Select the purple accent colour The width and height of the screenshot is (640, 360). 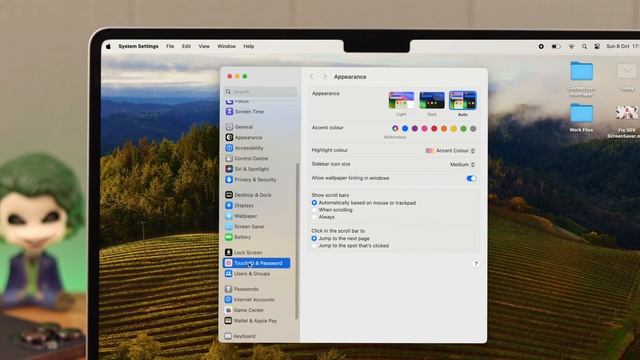[415, 129]
